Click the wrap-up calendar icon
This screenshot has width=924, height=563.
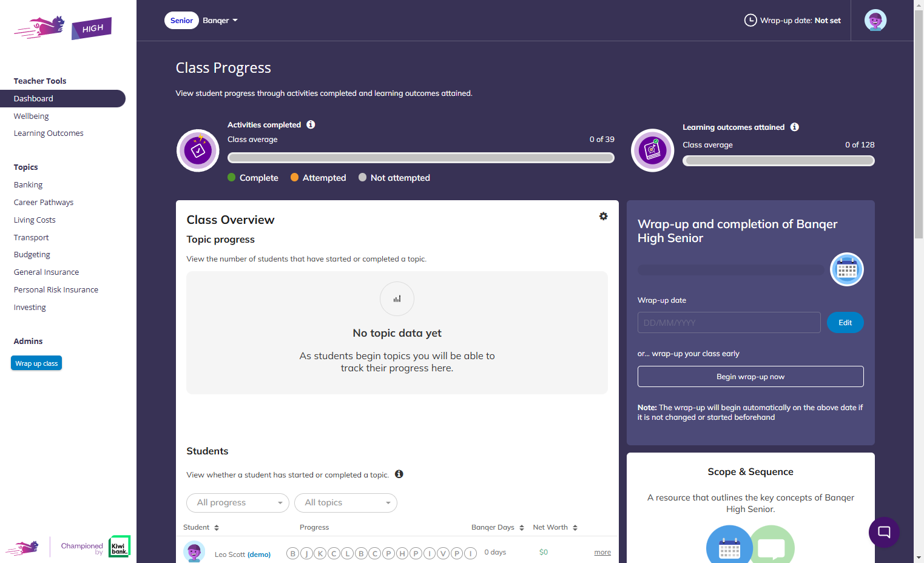[x=847, y=269]
